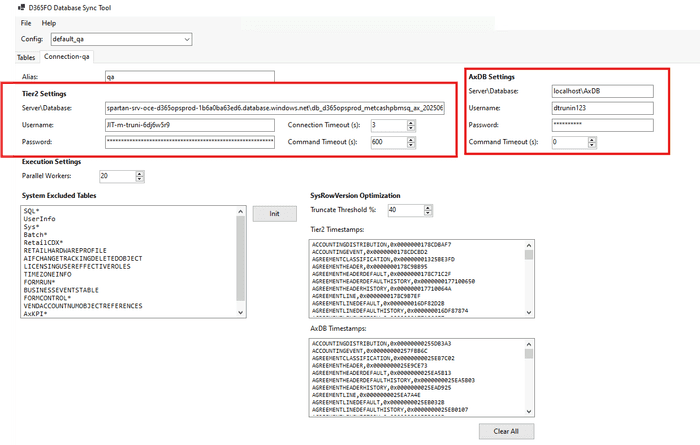The image size is (700, 445).
Task: Decrease Tier2 Command Timeout down arrow
Action: [411, 146]
